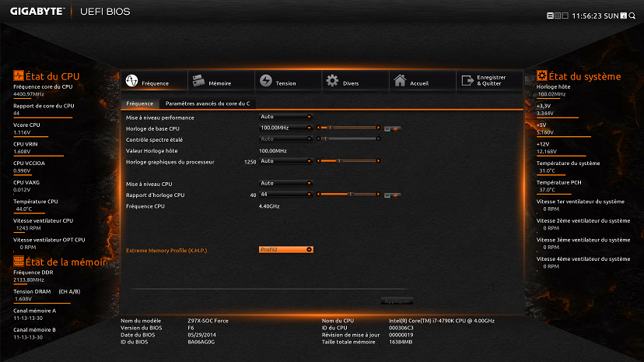Click the Rapport d'horloge CPU slider
The width and height of the screenshot is (644, 362).
tap(348, 195)
